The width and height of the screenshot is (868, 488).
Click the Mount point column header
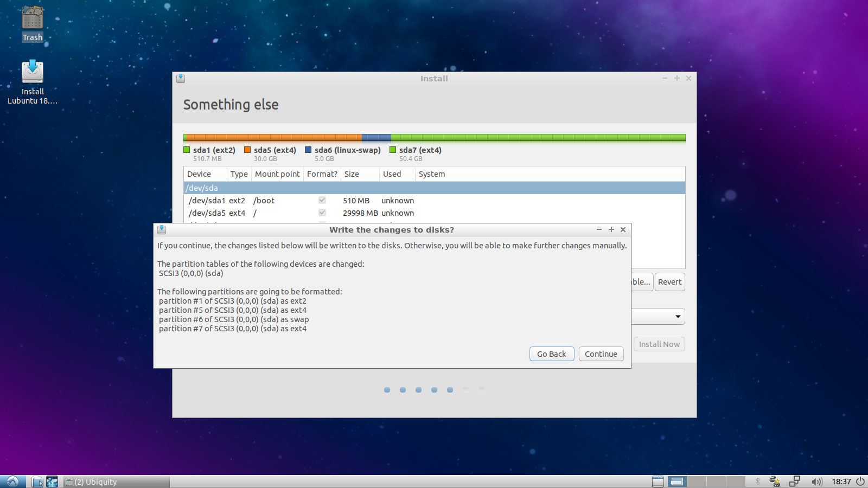pyautogui.click(x=277, y=174)
